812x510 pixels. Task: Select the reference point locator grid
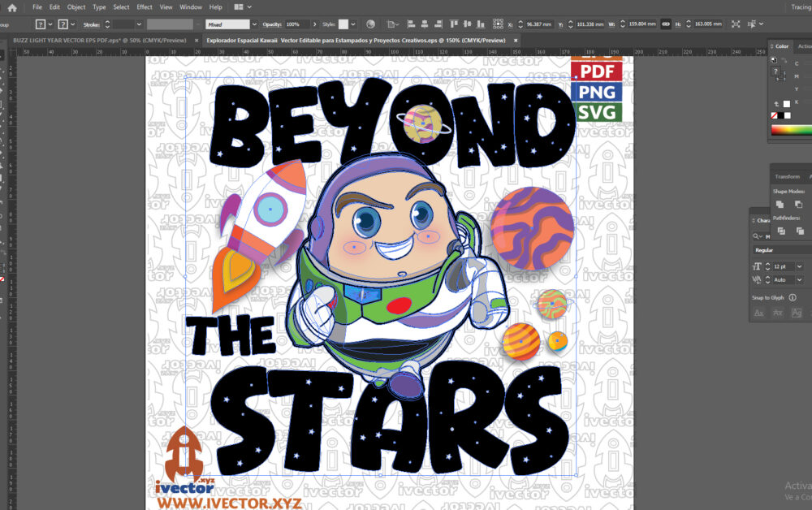(x=498, y=24)
